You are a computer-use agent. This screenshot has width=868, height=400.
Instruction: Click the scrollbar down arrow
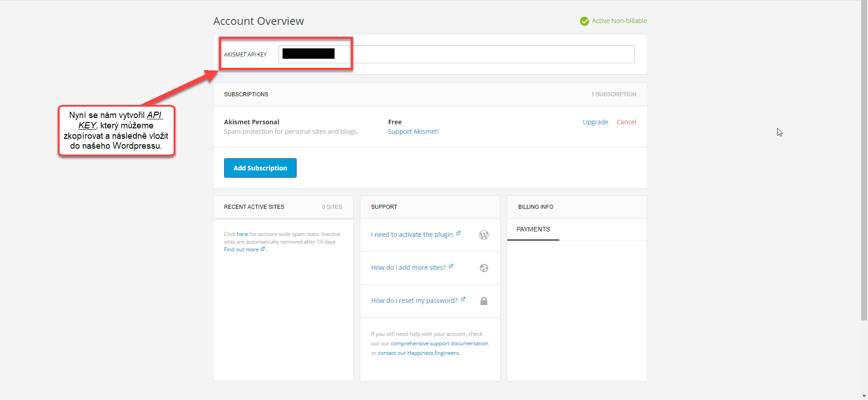click(x=864, y=396)
